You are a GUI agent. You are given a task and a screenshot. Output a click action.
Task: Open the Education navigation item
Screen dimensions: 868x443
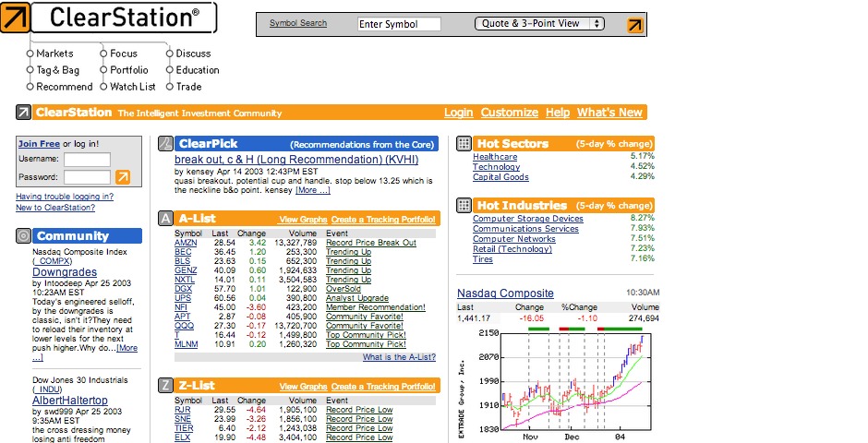point(198,70)
